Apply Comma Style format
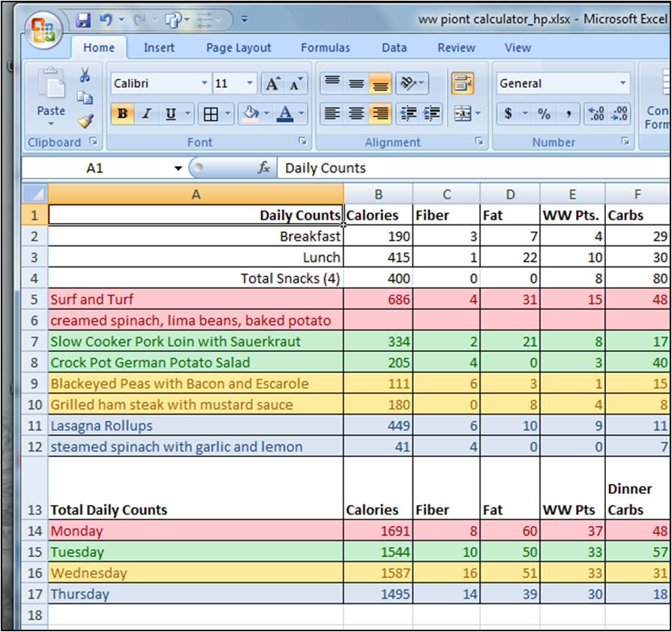Screen dimensions: 672x632 coord(568,113)
